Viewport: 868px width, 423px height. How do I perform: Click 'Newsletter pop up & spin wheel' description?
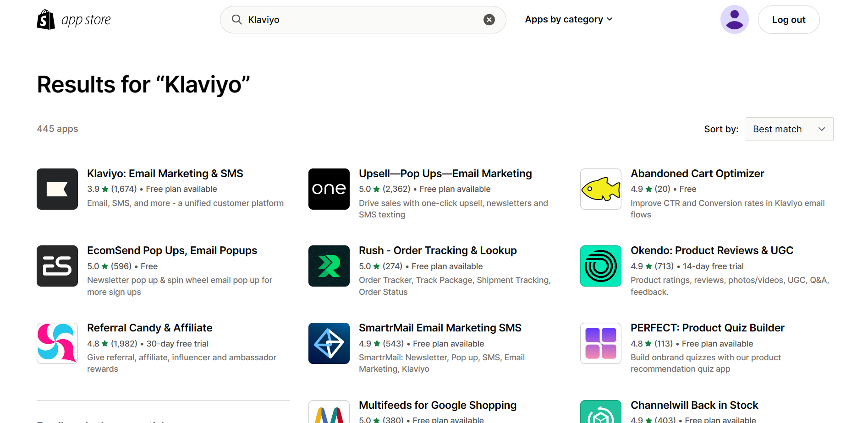180,286
